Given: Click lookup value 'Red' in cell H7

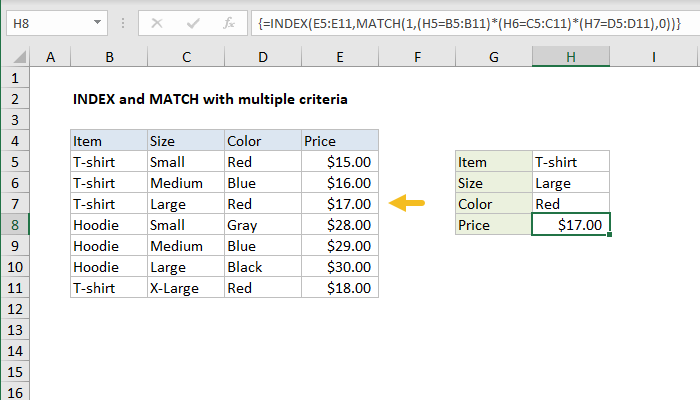Looking at the screenshot, I should 571,204.
